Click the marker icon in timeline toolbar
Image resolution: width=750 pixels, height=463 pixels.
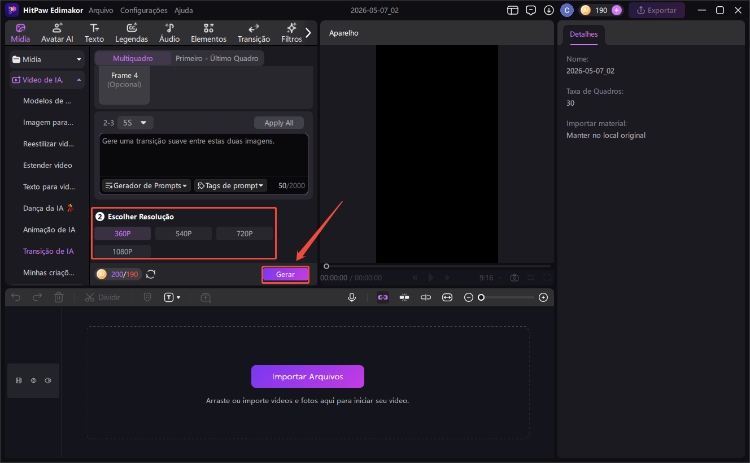[x=147, y=298]
